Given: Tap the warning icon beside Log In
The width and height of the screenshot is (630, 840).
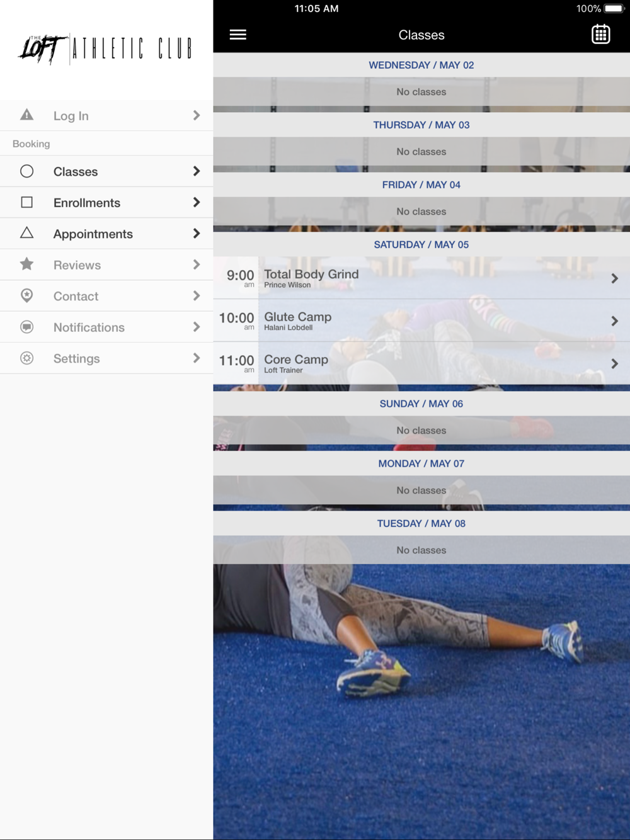Looking at the screenshot, I should pyautogui.click(x=26, y=115).
